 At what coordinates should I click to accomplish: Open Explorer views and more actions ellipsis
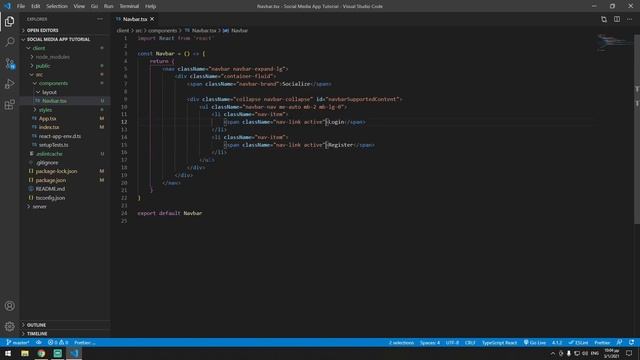tap(100, 19)
